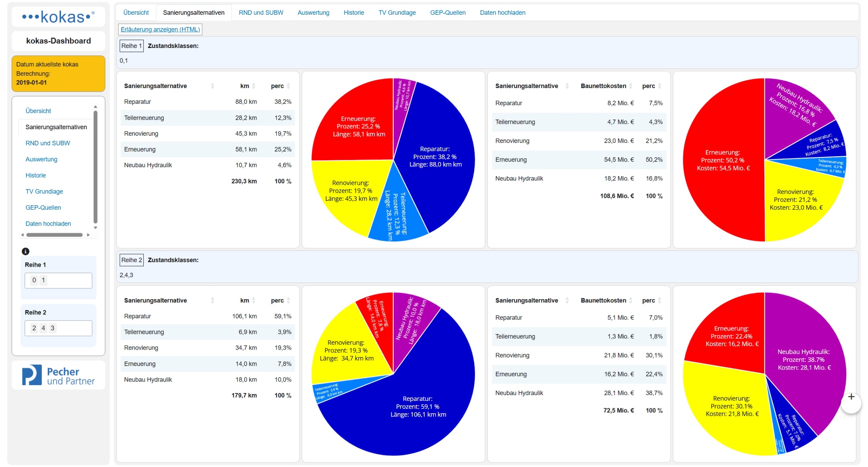Open RND und SUBW in sidebar
The width and height of the screenshot is (868, 467).
(x=48, y=143)
